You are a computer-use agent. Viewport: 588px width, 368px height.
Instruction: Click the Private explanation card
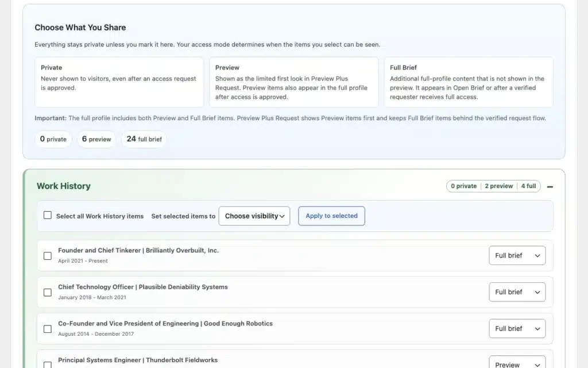click(x=119, y=82)
